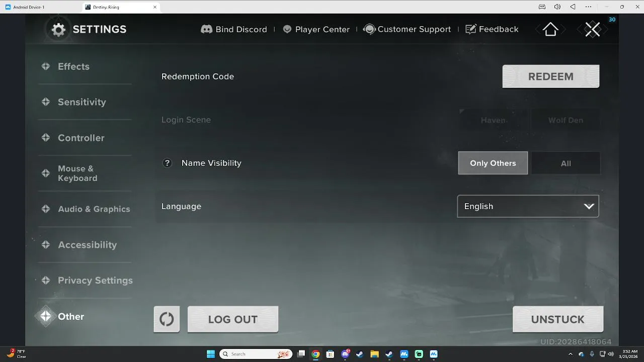
Task: Click the REDEEM button
Action: coord(550,76)
